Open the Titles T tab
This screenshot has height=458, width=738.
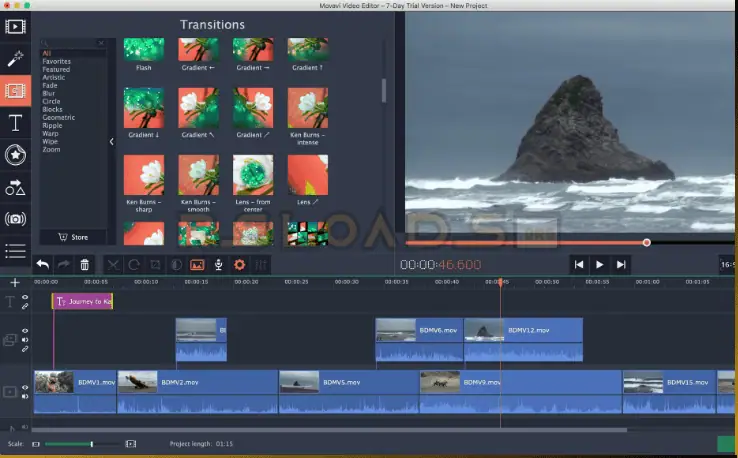(15, 123)
